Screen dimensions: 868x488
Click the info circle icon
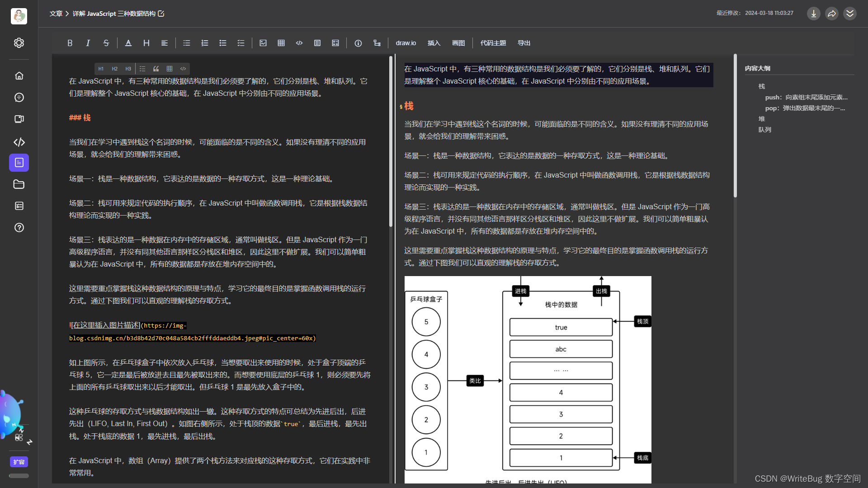coord(358,43)
